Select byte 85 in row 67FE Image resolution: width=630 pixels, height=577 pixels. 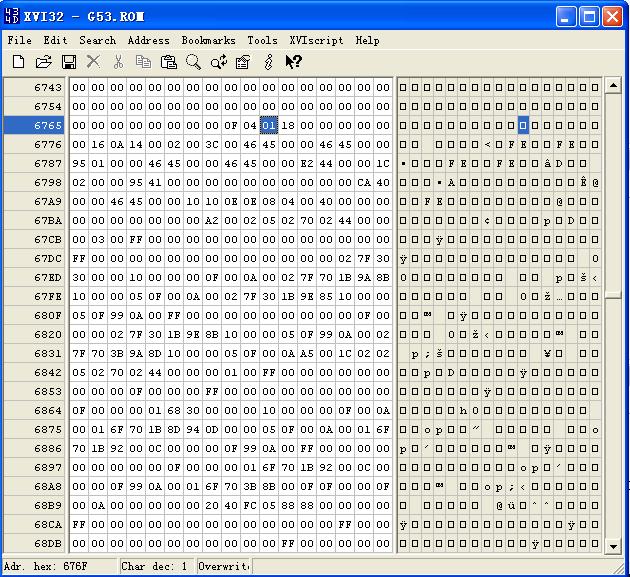(x=326, y=297)
